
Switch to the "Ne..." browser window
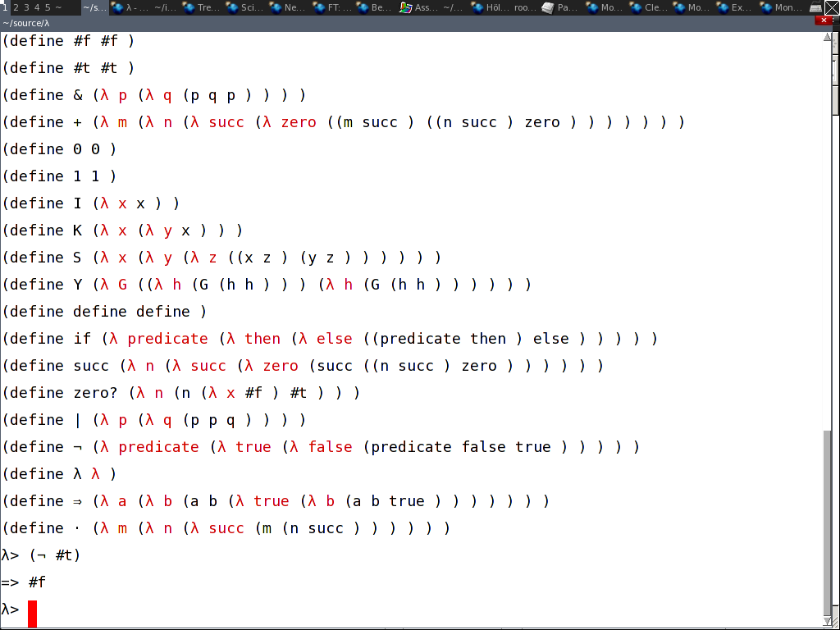[285, 7]
